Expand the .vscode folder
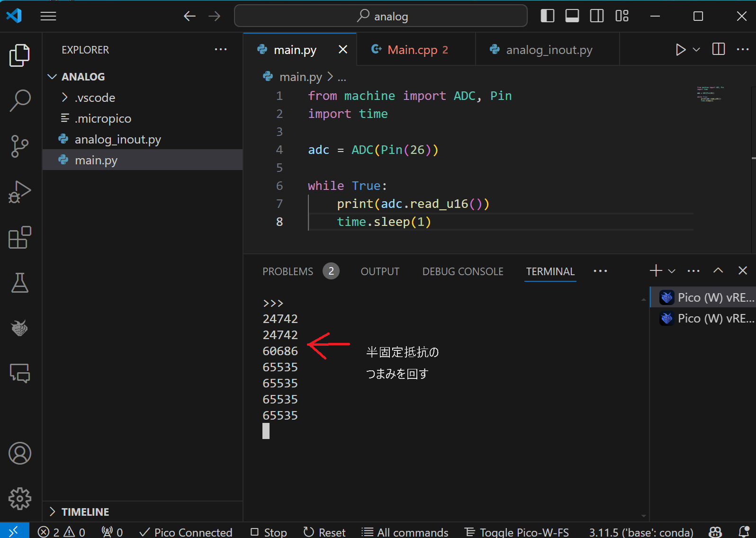Viewport: 756px width, 538px height. click(143, 98)
